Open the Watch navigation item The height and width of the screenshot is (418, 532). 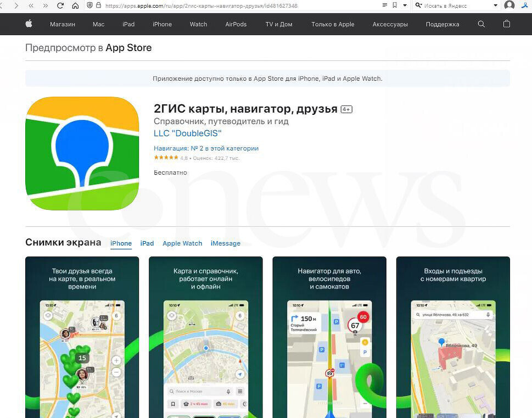pos(198,24)
